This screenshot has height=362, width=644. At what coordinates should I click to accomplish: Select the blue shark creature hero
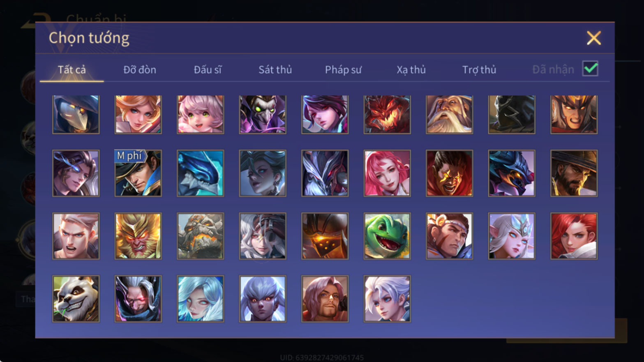[x=201, y=173]
